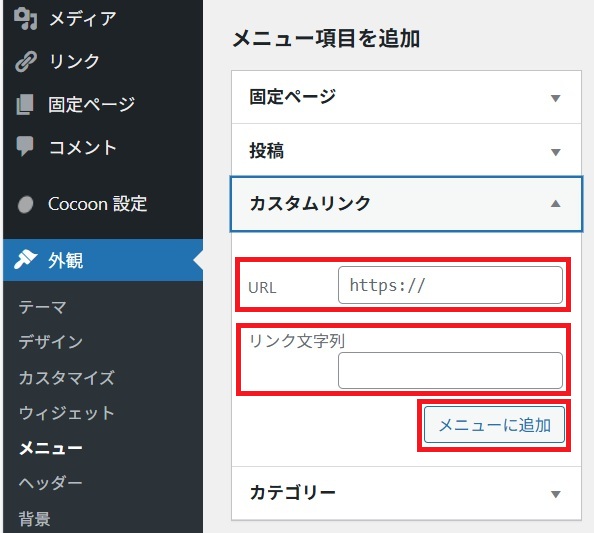Image resolution: width=594 pixels, height=533 pixels.
Task: Open ヘッダー submenu item
Action: pyautogui.click(x=51, y=483)
